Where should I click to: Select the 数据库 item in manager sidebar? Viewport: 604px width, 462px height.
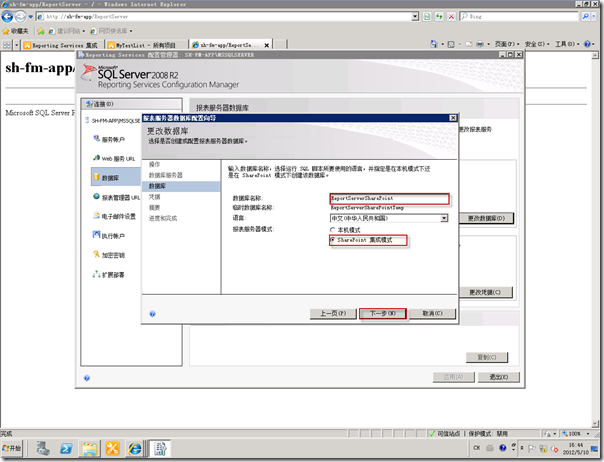pos(116,177)
